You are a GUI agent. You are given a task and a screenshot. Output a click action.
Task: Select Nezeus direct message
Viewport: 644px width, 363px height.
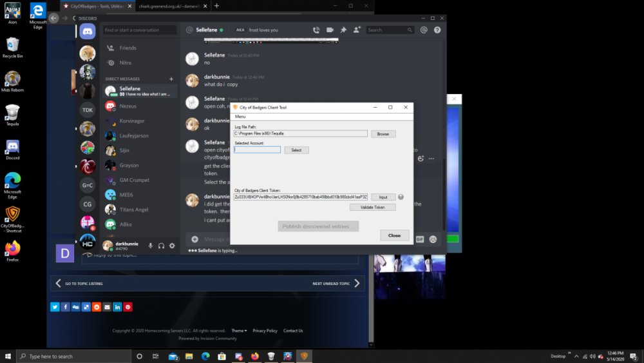140,106
